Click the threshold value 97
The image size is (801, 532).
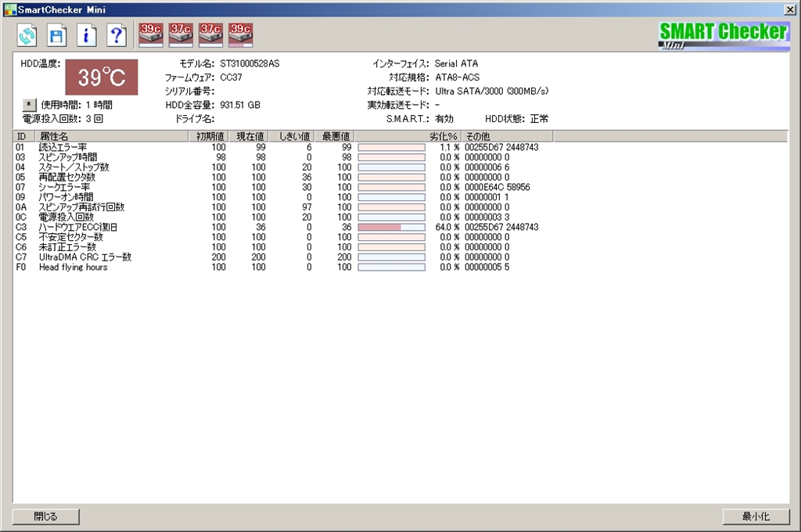point(307,207)
